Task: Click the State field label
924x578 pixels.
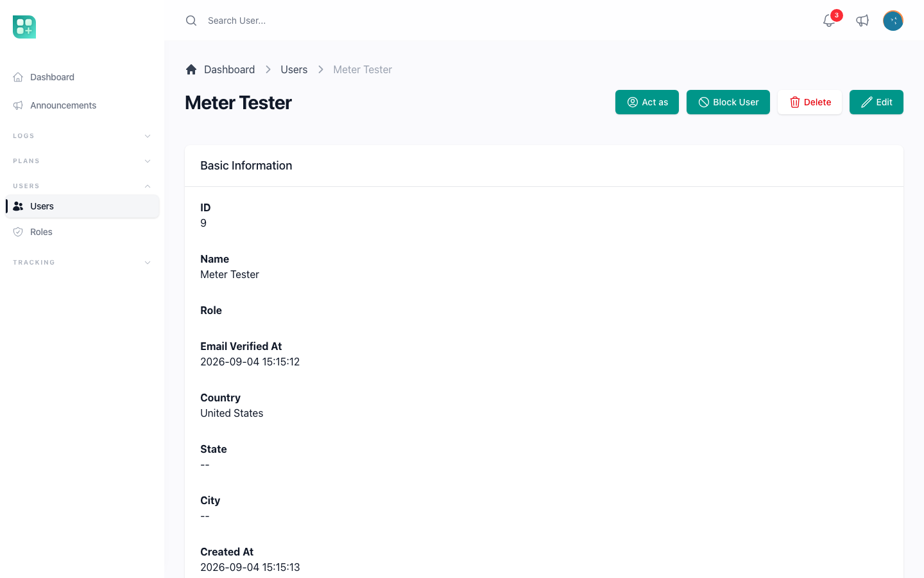Action: (x=214, y=449)
